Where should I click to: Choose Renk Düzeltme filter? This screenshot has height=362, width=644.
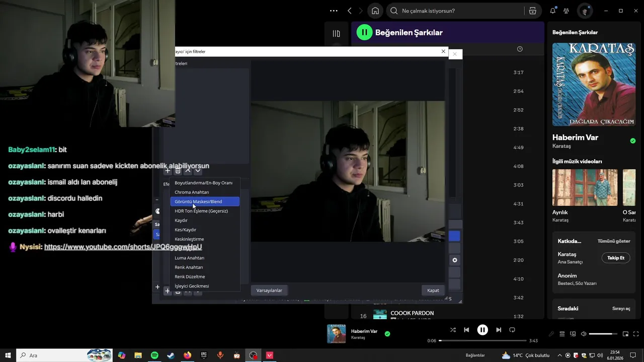pyautogui.click(x=205, y=277)
